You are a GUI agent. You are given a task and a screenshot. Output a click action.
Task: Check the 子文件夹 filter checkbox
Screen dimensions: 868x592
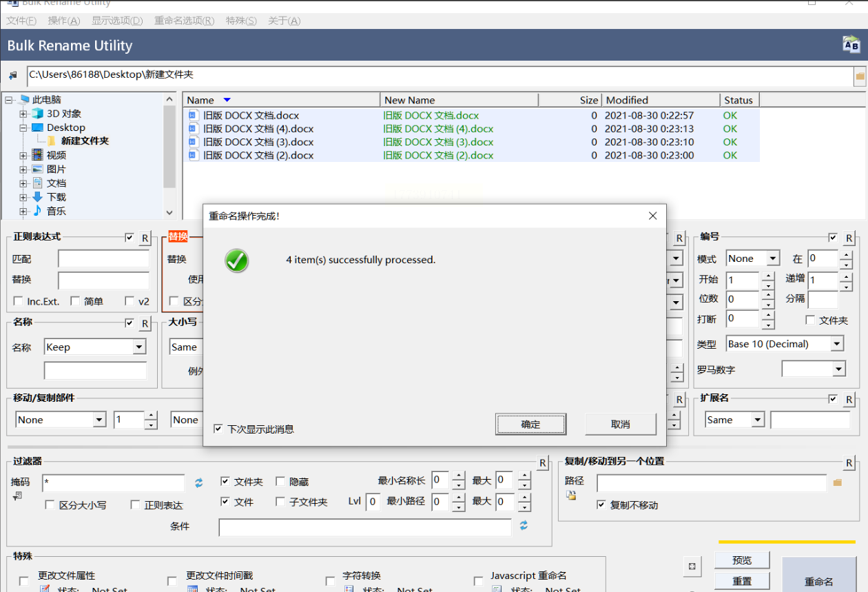pos(280,502)
